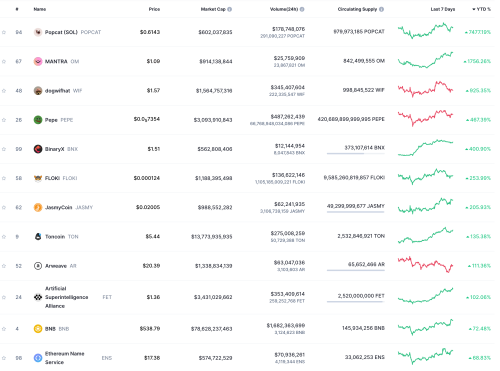The width and height of the screenshot is (500, 371).
Task: Click the BinaryX coin logo icon
Action: coord(38,149)
